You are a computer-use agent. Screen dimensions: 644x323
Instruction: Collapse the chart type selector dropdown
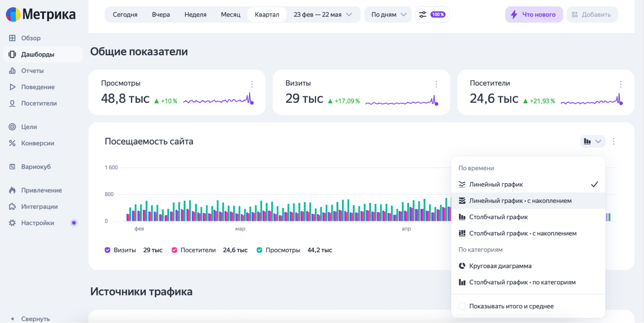[x=592, y=141]
